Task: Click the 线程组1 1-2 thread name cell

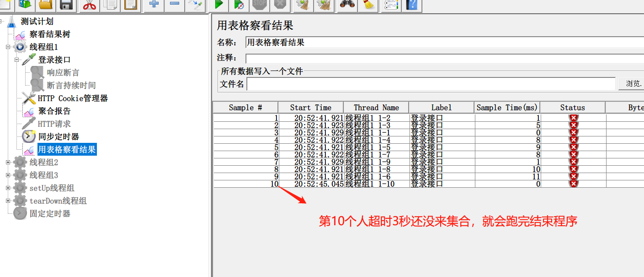Action: point(376,118)
